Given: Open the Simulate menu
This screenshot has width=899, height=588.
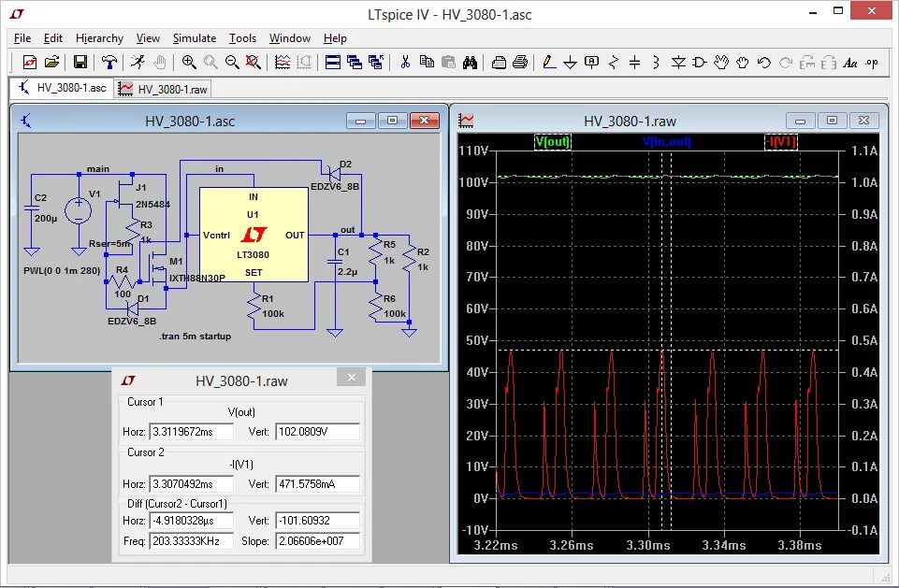Looking at the screenshot, I should [195, 37].
